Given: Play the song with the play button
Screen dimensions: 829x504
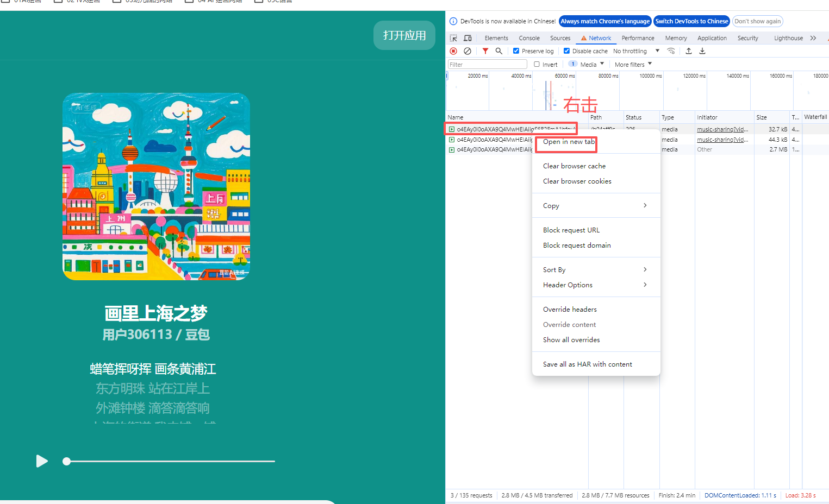Looking at the screenshot, I should coord(42,461).
